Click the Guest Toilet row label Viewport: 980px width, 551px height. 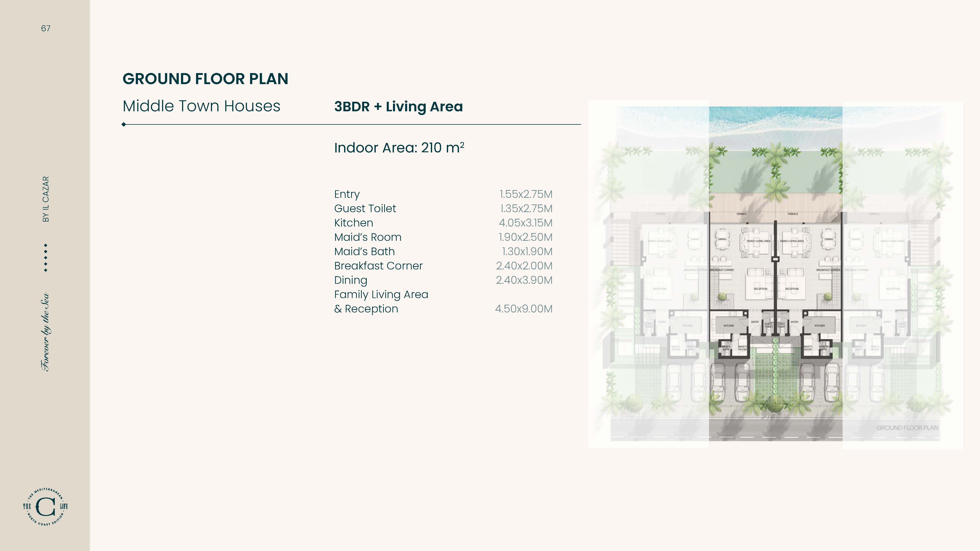pyautogui.click(x=365, y=208)
